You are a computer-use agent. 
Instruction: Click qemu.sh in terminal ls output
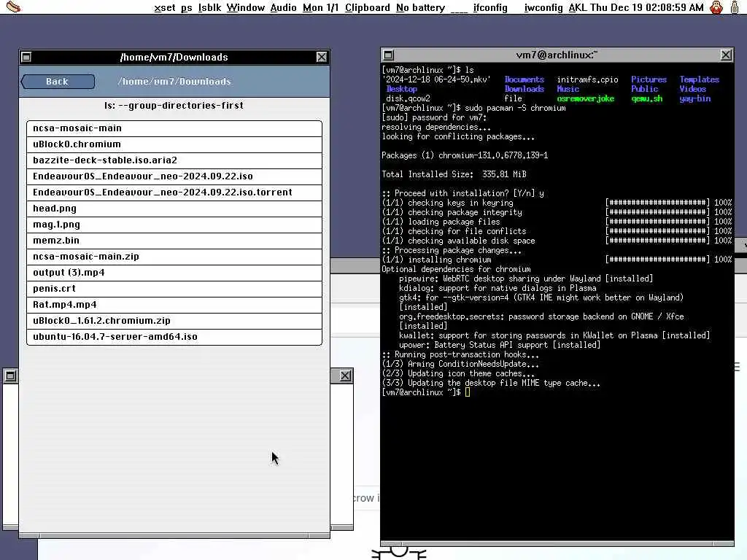[647, 98]
